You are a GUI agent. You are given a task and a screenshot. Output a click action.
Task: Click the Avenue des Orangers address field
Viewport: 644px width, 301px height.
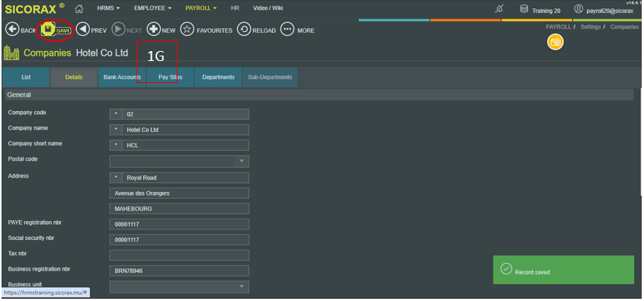coord(179,194)
